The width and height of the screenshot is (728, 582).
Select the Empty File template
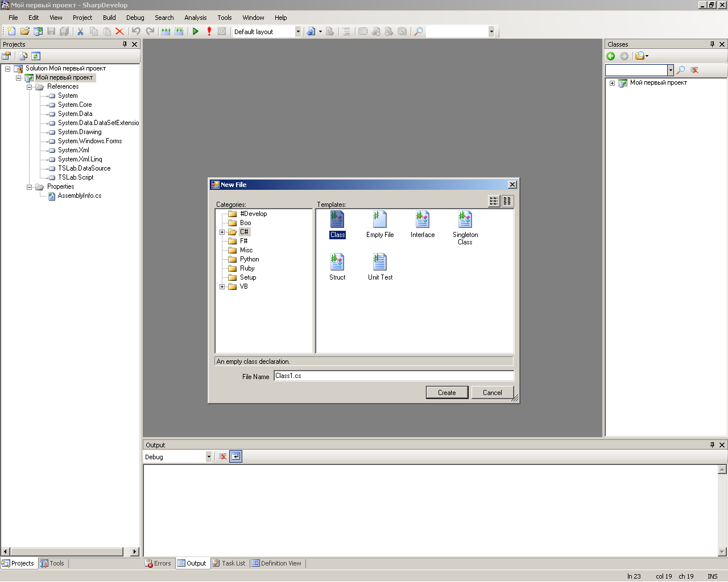(x=380, y=220)
